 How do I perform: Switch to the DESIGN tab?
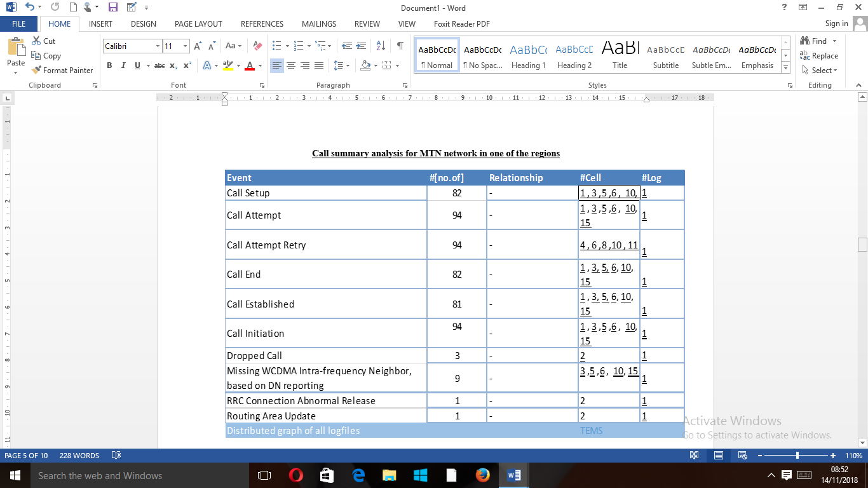[x=144, y=24]
